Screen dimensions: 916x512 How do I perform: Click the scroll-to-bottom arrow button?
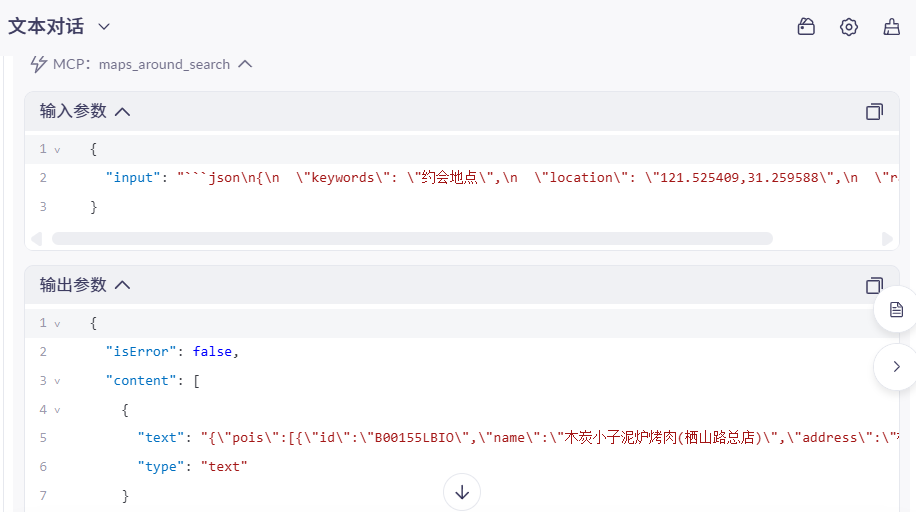coord(462,492)
